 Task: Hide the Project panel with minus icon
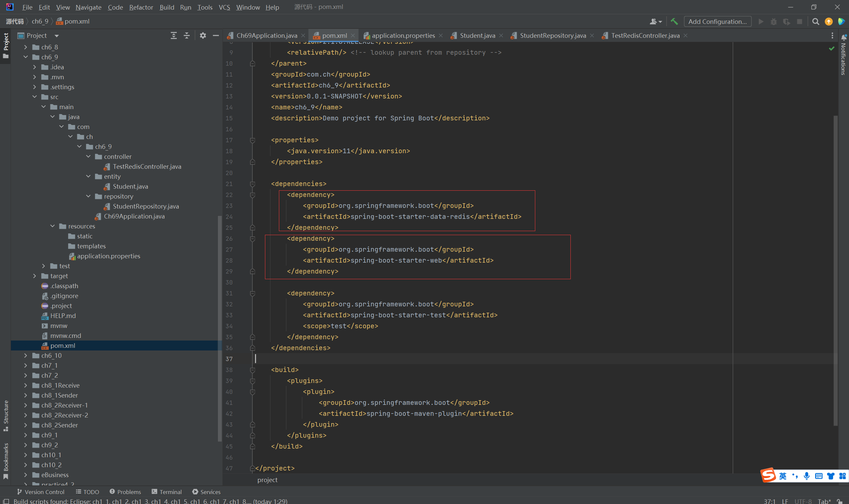pos(216,36)
